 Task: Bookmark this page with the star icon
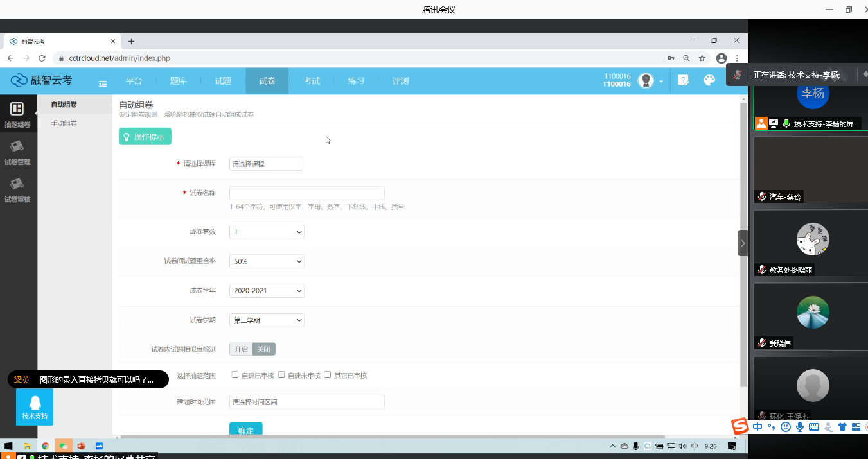(702, 58)
